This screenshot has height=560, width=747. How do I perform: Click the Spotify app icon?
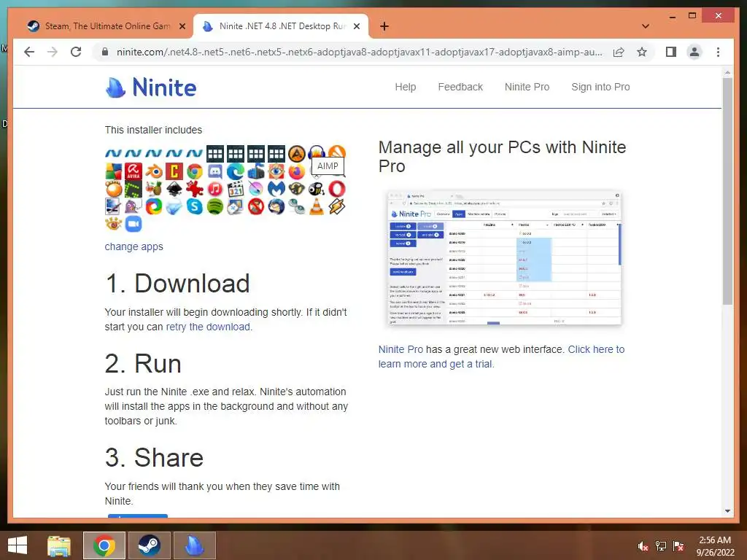(x=215, y=206)
